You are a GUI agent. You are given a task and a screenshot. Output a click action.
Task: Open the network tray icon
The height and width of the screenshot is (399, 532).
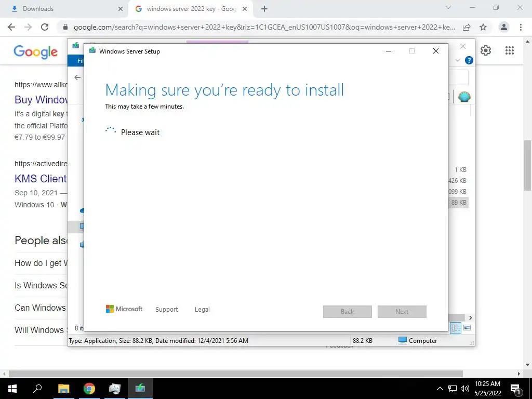(453, 389)
